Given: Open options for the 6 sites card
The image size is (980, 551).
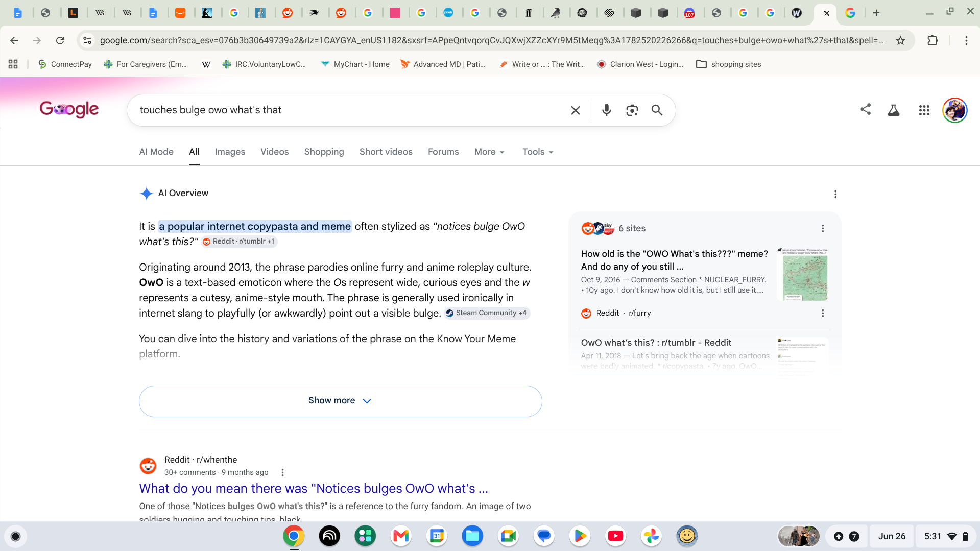Looking at the screenshot, I should point(823,228).
